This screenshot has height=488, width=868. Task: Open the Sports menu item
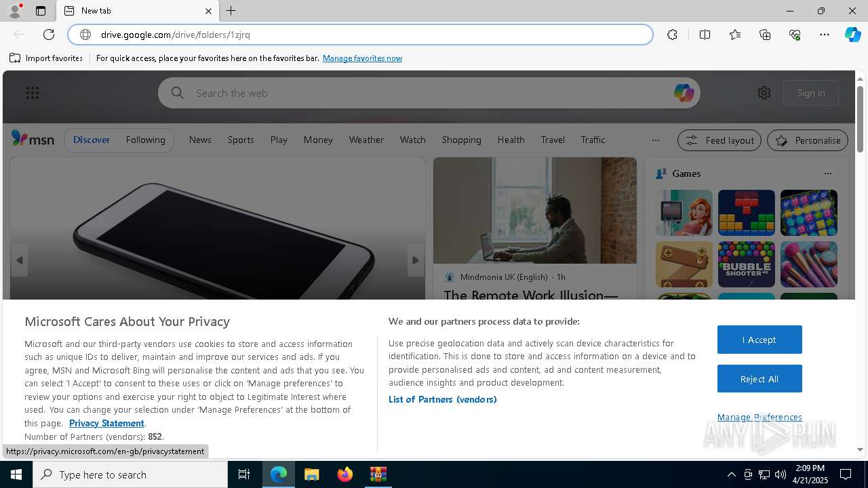click(x=241, y=140)
